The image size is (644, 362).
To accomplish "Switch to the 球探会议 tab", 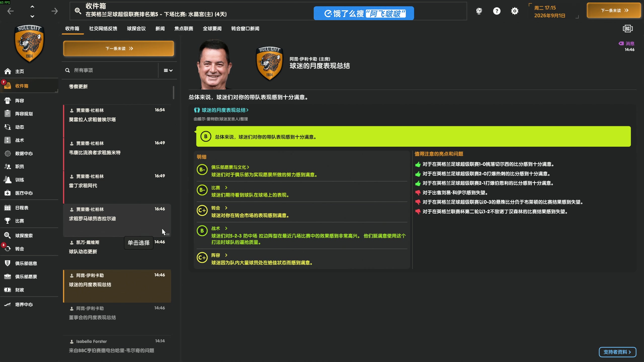I will click(x=136, y=29).
